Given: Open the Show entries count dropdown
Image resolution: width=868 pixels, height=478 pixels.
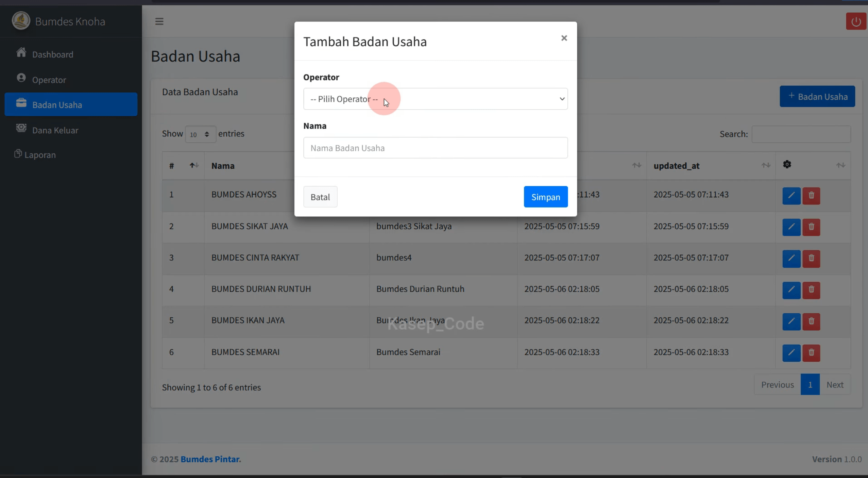Looking at the screenshot, I should coord(200,134).
